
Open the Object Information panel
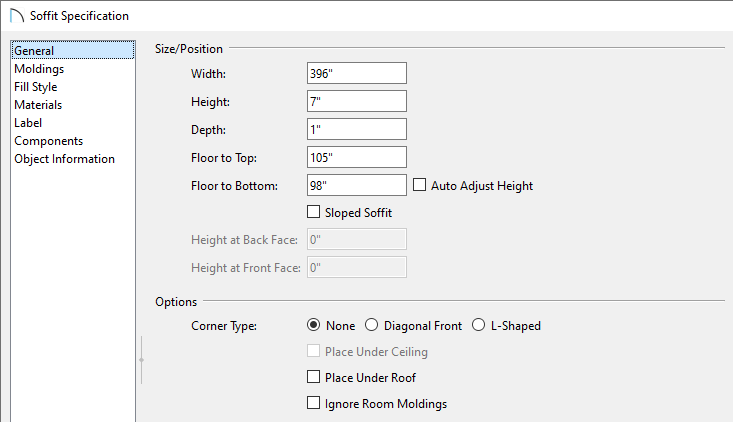coord(64,159)
